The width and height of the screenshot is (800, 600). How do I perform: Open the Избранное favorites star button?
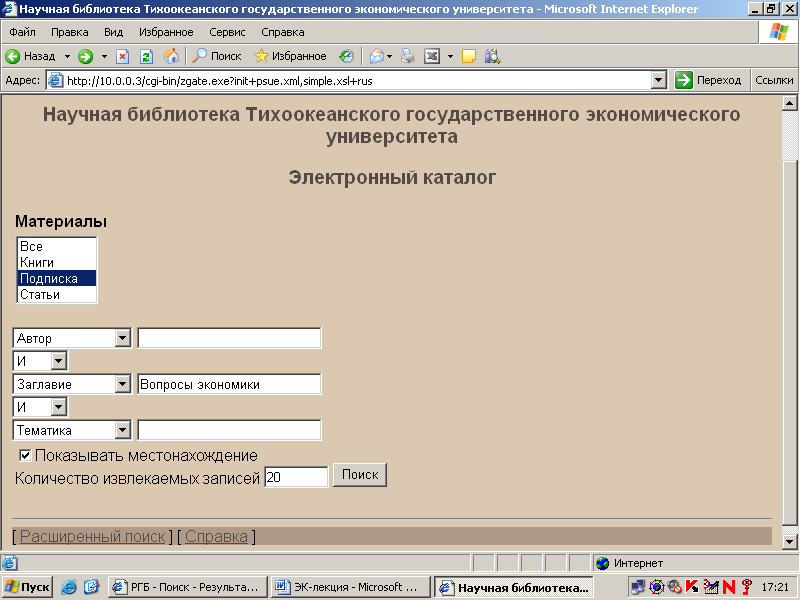point(290,56)
